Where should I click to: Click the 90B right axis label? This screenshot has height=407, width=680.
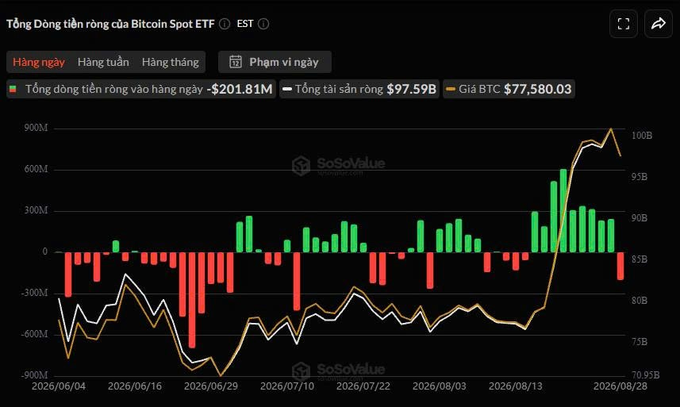click(x=639, y=218)
